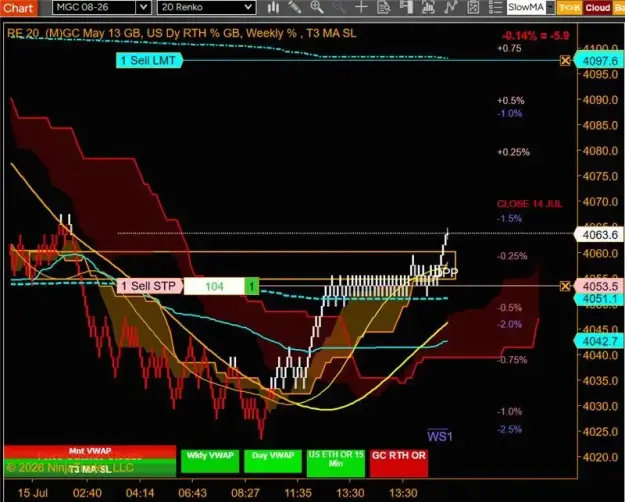Click the DPP pivot label
The image size is (625, 502).
448,273
